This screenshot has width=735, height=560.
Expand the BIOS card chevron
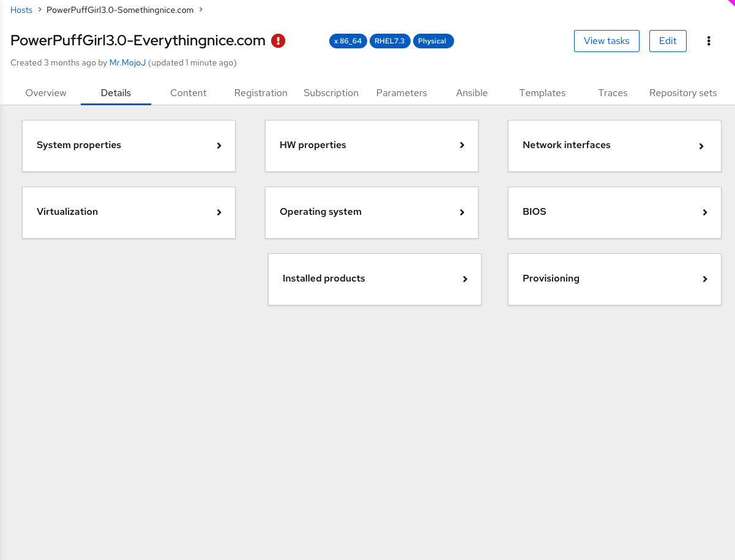point(705,212)
